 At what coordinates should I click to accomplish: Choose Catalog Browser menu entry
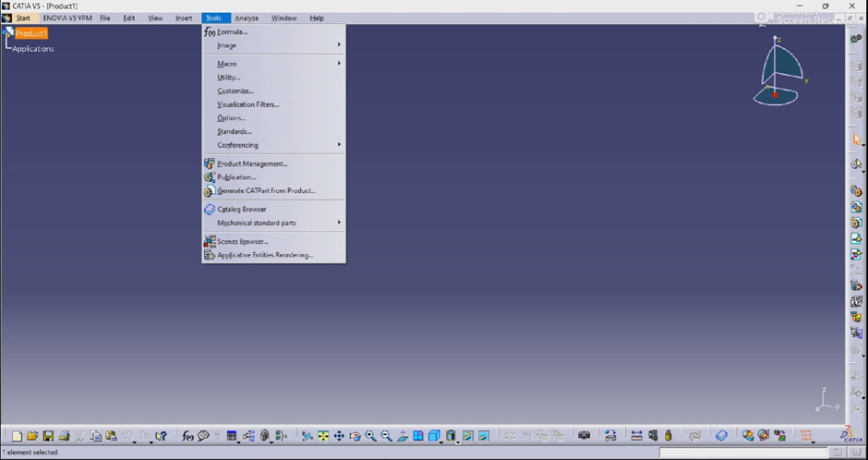[274, 210]
